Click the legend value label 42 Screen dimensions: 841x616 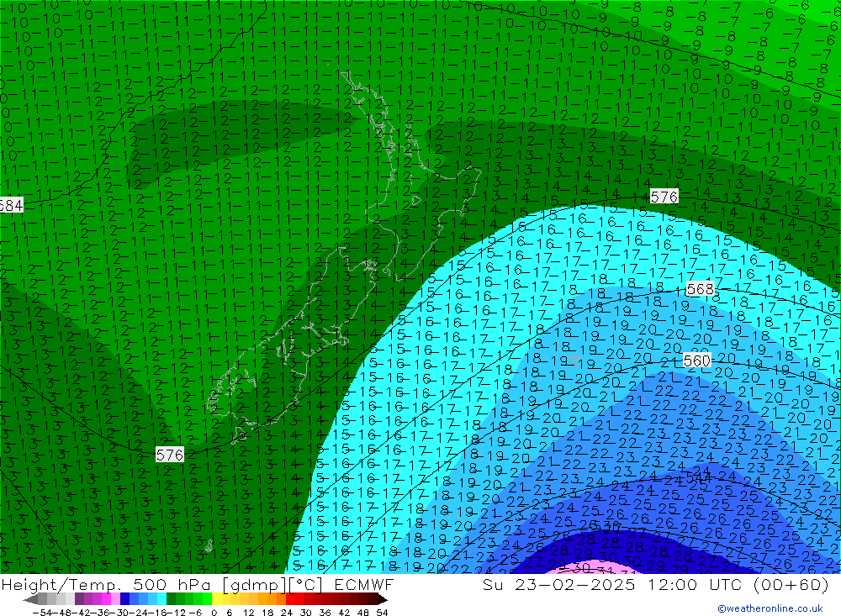tap(344, 613)
